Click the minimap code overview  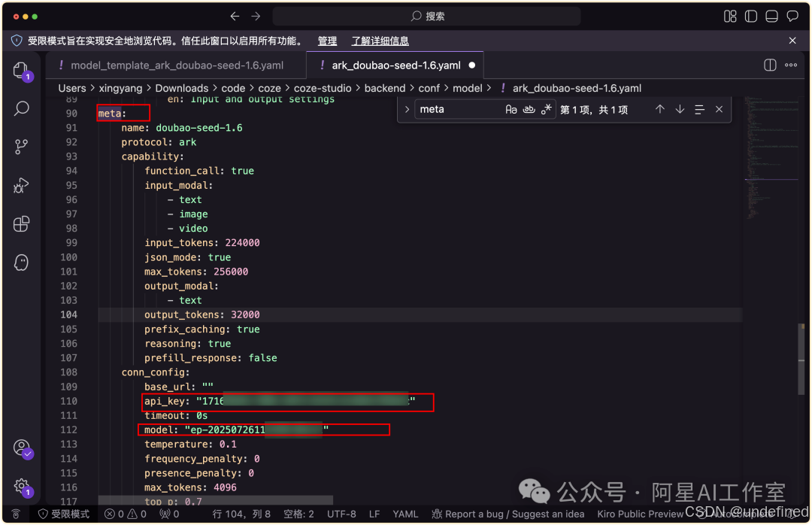tap(770, 158)
